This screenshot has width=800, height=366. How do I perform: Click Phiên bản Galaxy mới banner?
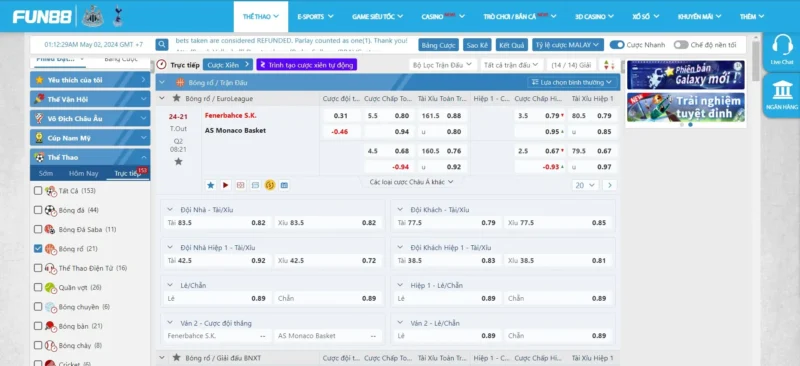tap(686, 75)
